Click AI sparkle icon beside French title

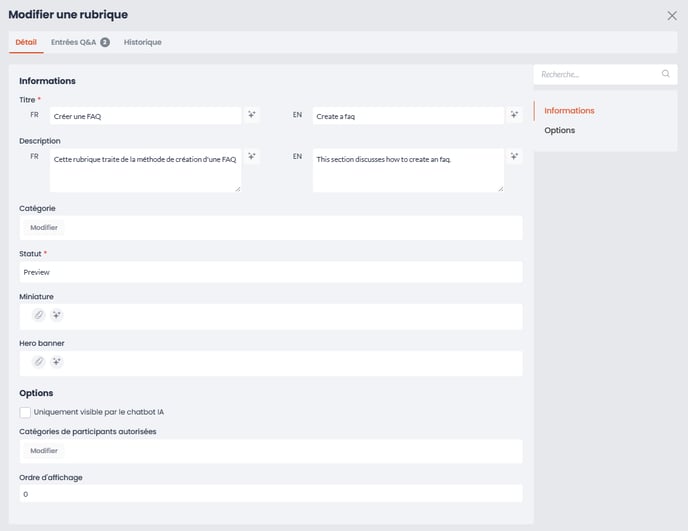[251, 115]
